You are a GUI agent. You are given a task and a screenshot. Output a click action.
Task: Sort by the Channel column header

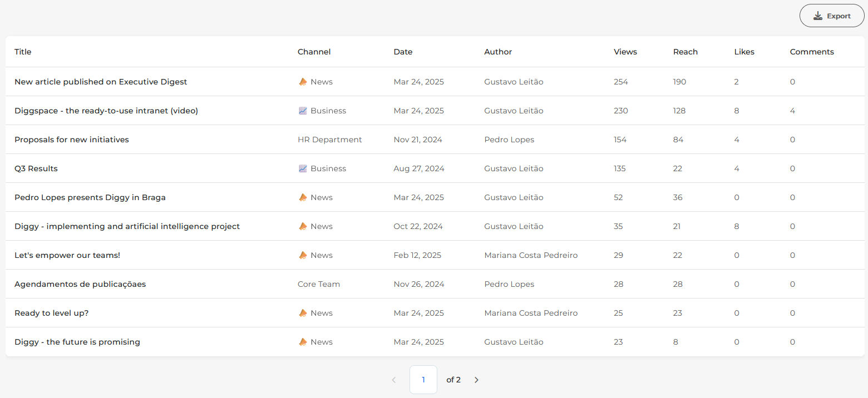314,52
